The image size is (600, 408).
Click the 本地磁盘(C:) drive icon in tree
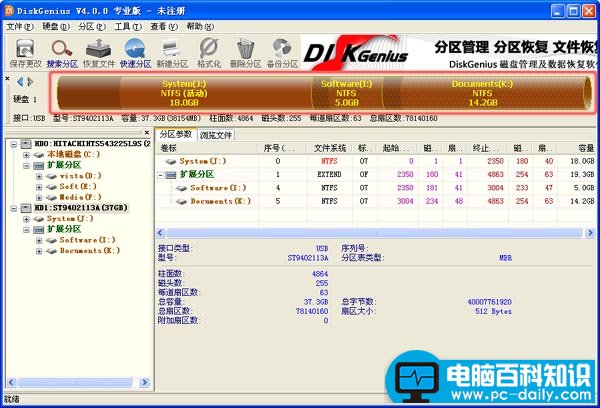click(39, 155)
